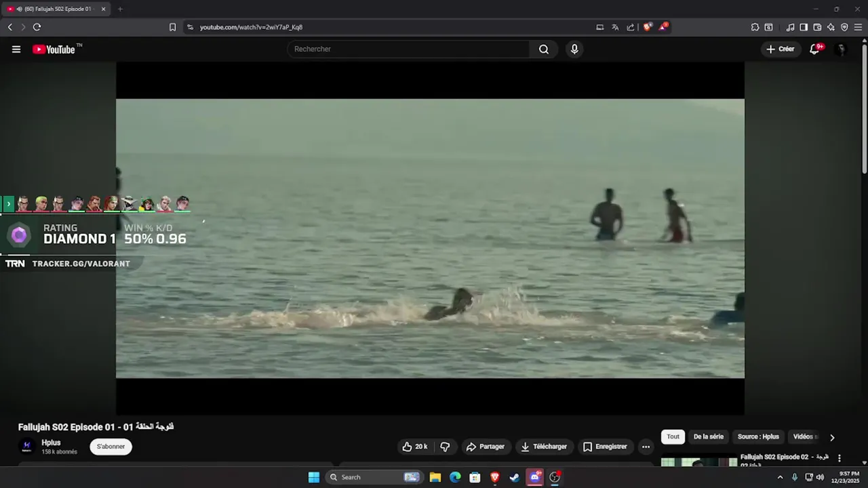Open File Explorer from the taskbar

pos(435,477)
